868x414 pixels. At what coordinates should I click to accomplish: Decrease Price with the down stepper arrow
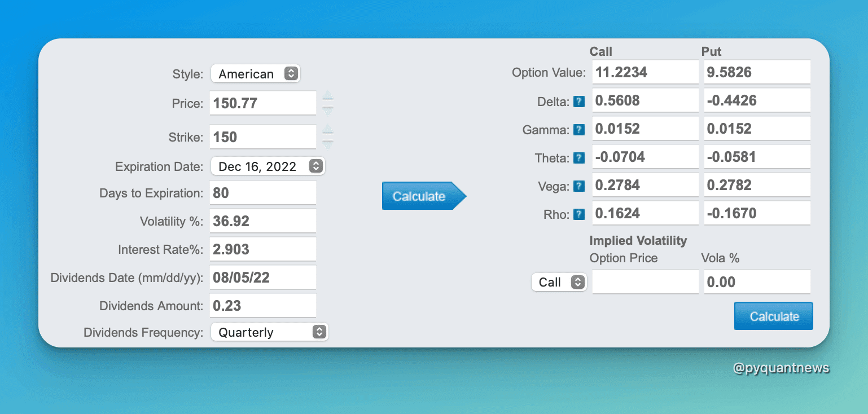pyautogui.click(x=328, y=110)
